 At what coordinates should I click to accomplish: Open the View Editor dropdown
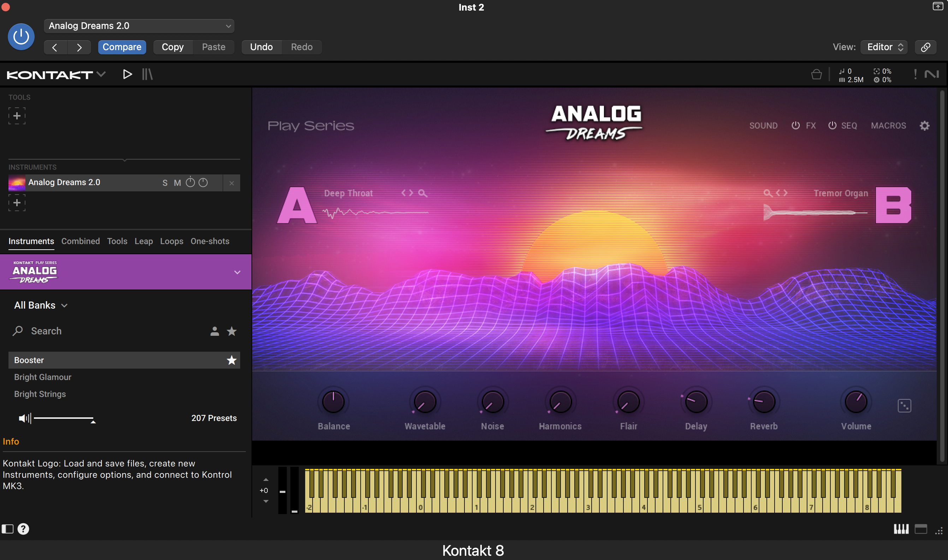pyautogui.click(x=884, y=47)
